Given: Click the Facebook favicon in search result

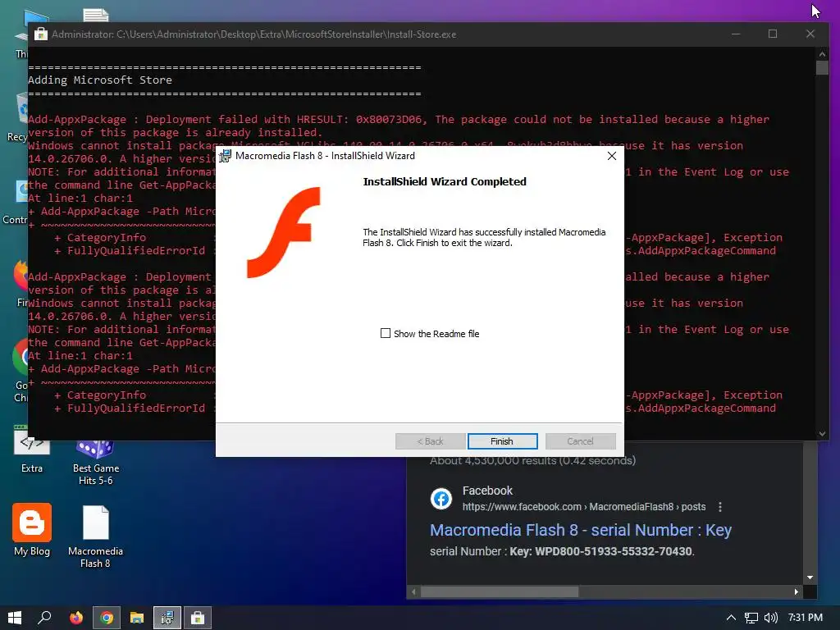Looking at the screenshot, I should (441, 499).
